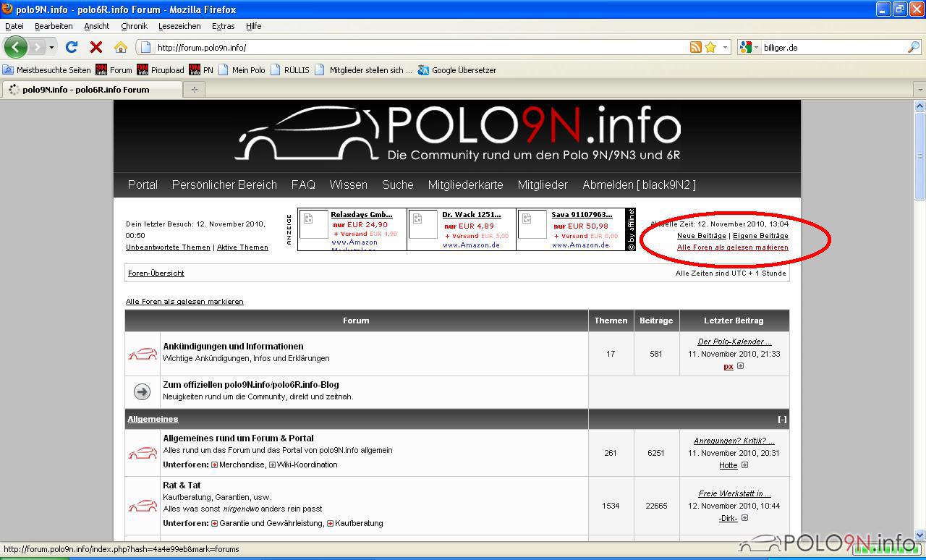Open the Allgemeines category link

(x=153, y=419)
